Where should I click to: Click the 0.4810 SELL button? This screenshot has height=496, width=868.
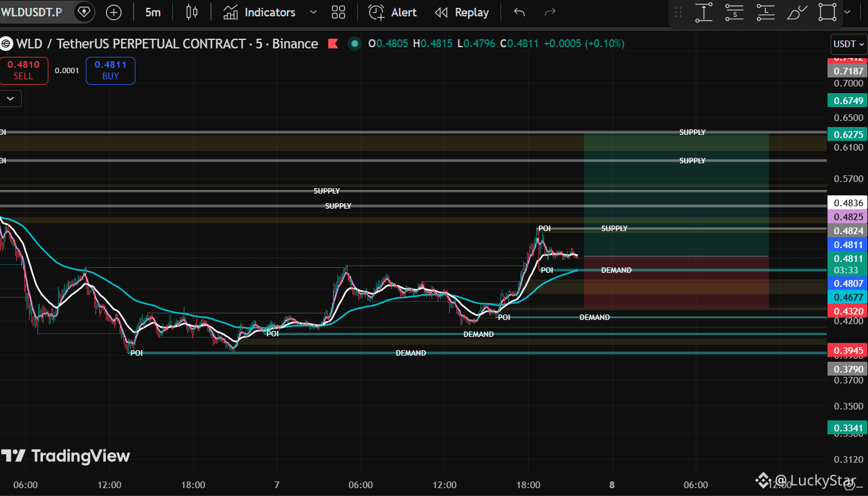pyautogui.click(x=24, y=70)
